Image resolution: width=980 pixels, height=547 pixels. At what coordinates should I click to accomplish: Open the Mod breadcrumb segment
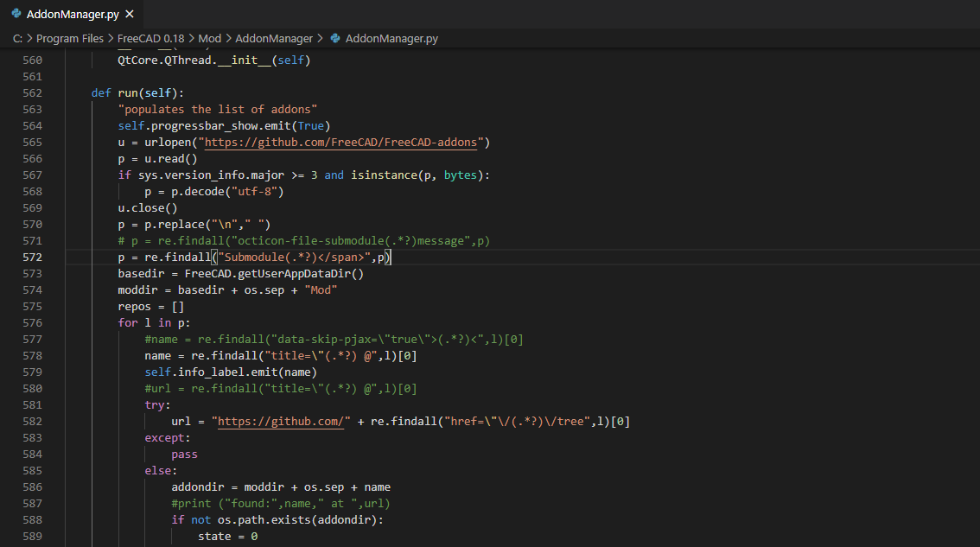pos(209,38)
